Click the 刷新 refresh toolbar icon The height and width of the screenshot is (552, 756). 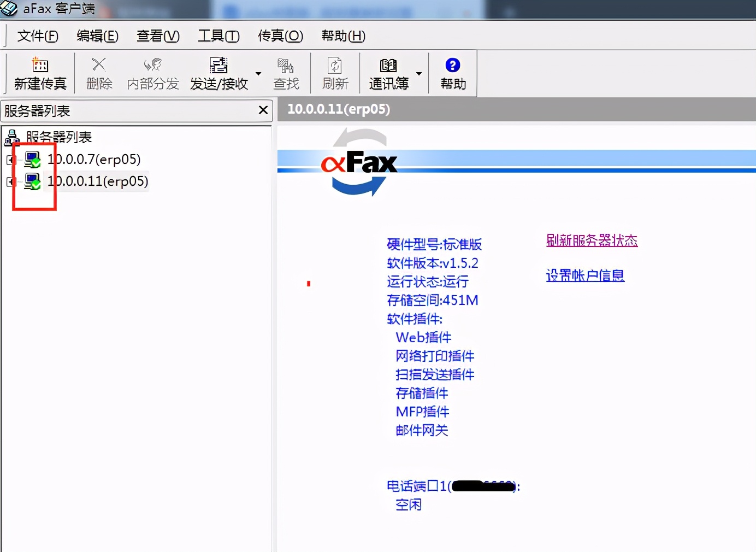tap(335, 65)
